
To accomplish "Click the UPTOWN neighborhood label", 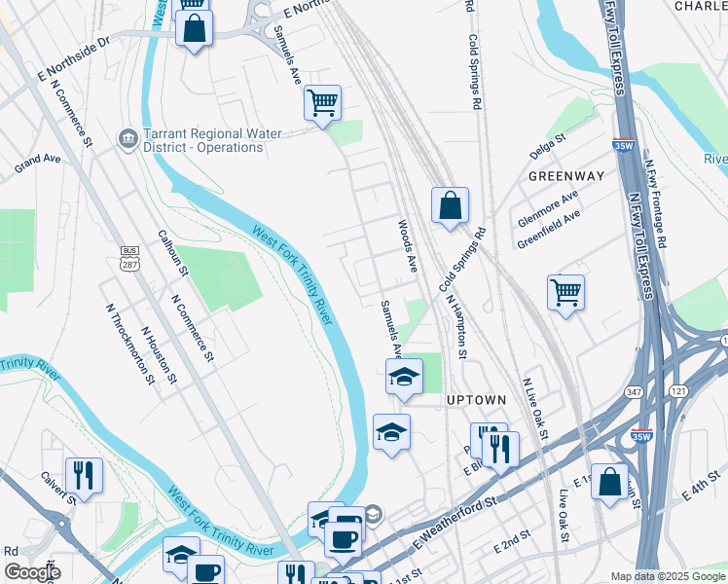I will pos(476,400).
